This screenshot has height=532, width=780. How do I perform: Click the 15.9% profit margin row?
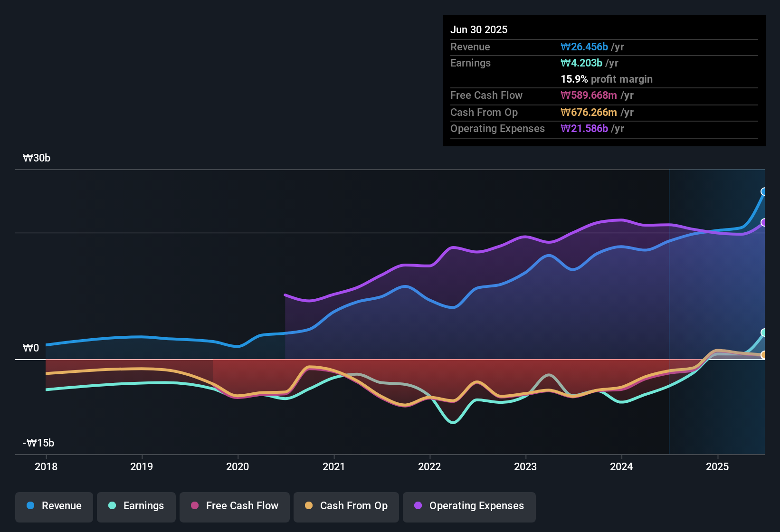point(607,79)
